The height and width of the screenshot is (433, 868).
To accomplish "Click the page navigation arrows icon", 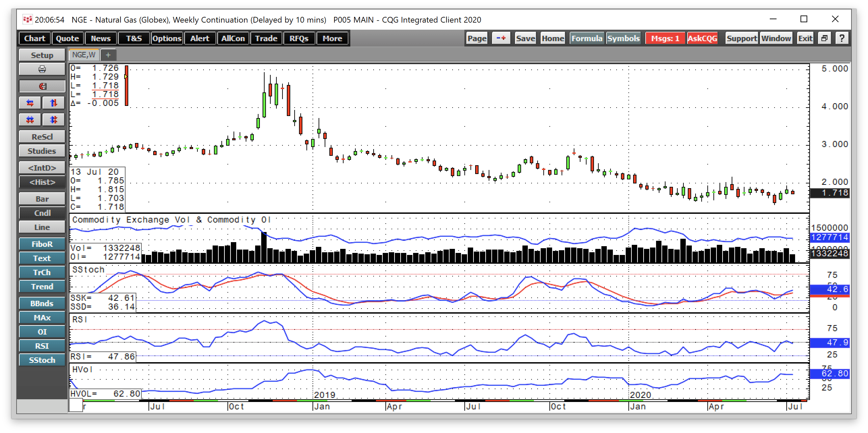I will coord(501,38).
